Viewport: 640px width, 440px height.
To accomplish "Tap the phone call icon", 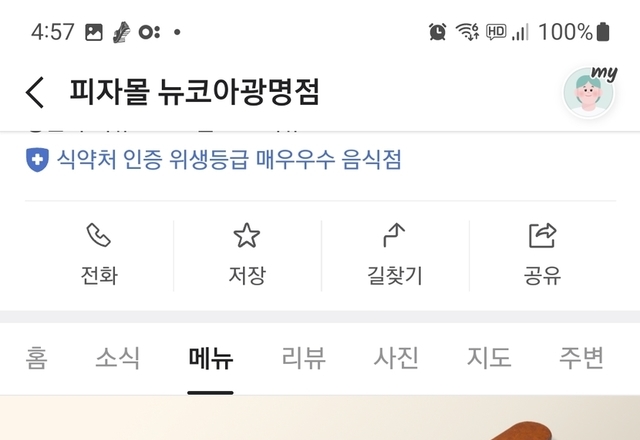I will 98,235.
